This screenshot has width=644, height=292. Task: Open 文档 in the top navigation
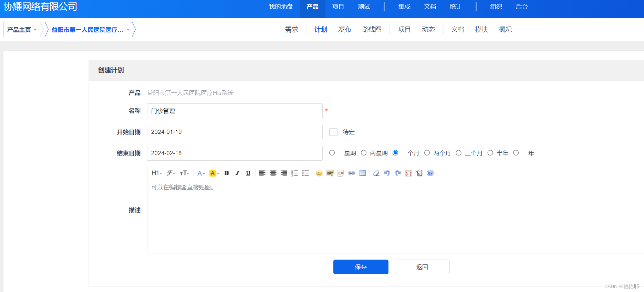(x=430, y=7)
